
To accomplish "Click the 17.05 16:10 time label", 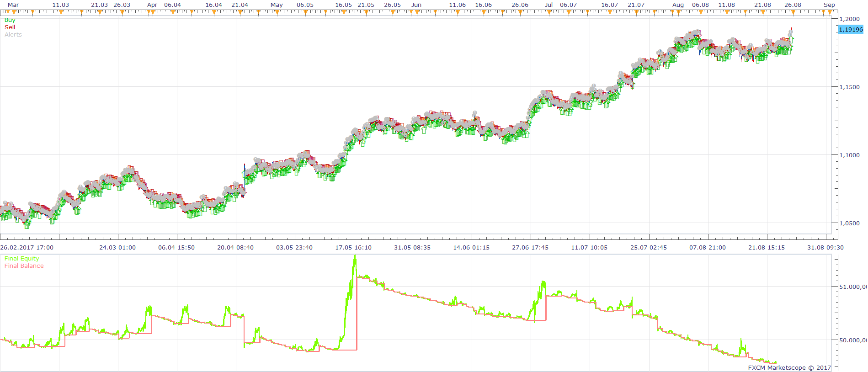I will click(353, 247).
